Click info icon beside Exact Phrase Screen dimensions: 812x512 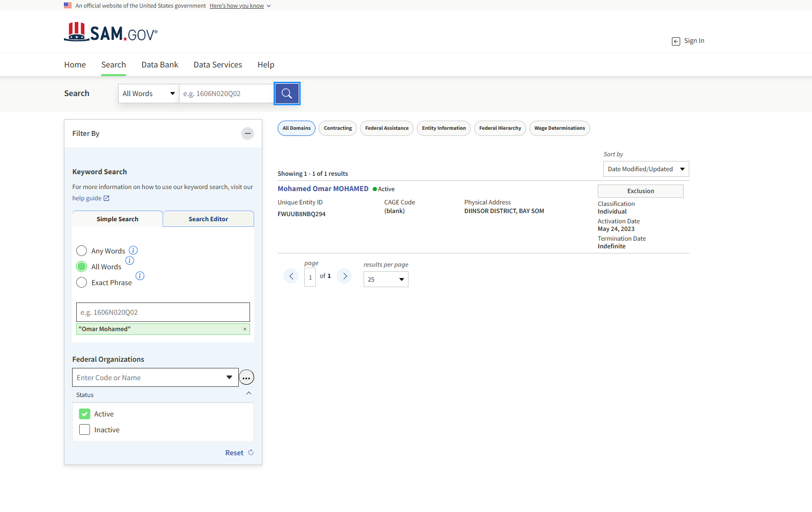click(x=140, y=276)
